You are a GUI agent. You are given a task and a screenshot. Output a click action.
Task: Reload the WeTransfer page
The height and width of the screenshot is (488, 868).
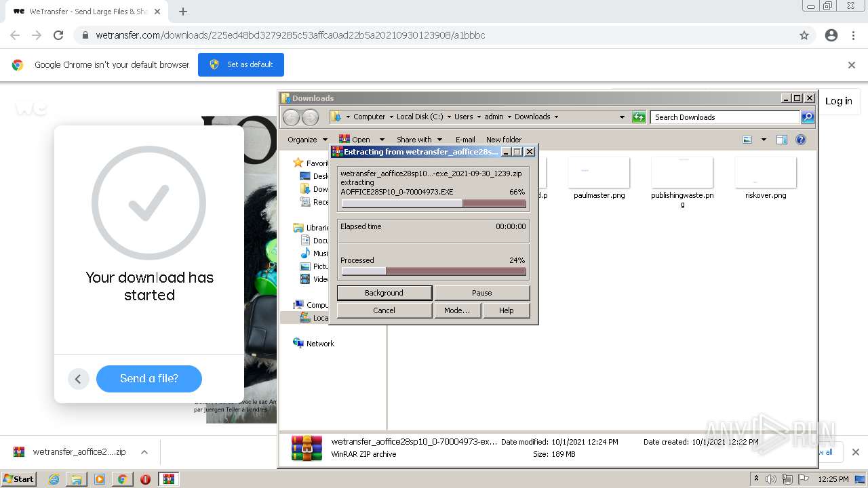tap(58, 35)
